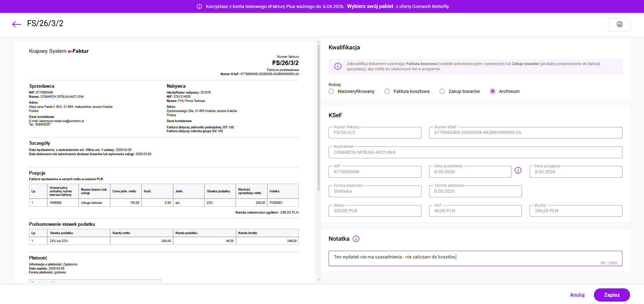The width and height of the screenshot is (644, 304).
Task: Select Zakup towarów as document type
Action: click(x=442, y=91)
